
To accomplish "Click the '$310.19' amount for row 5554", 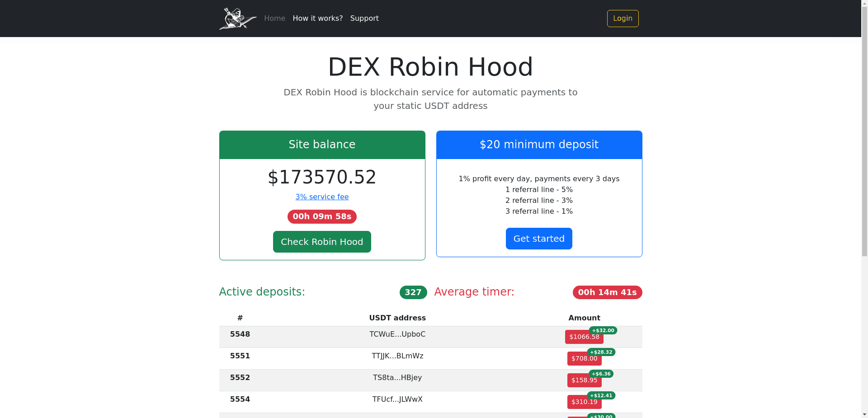I will coord(584,402).
